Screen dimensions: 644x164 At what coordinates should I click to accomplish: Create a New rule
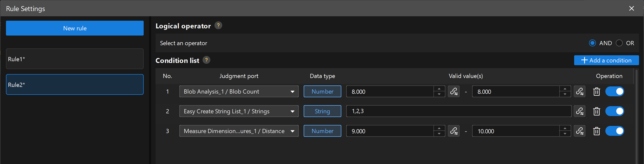(x=75, y=28)
